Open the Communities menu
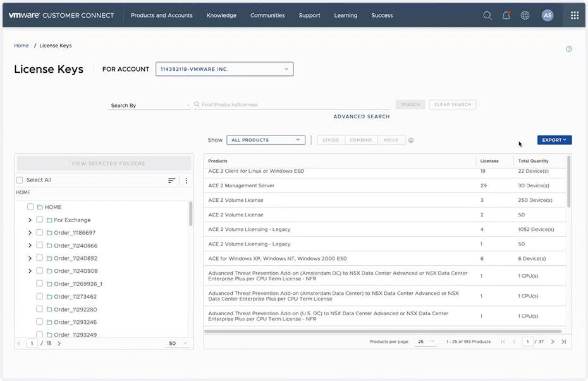The width and height of the screenshot is (588, 381). pos(267,15)
